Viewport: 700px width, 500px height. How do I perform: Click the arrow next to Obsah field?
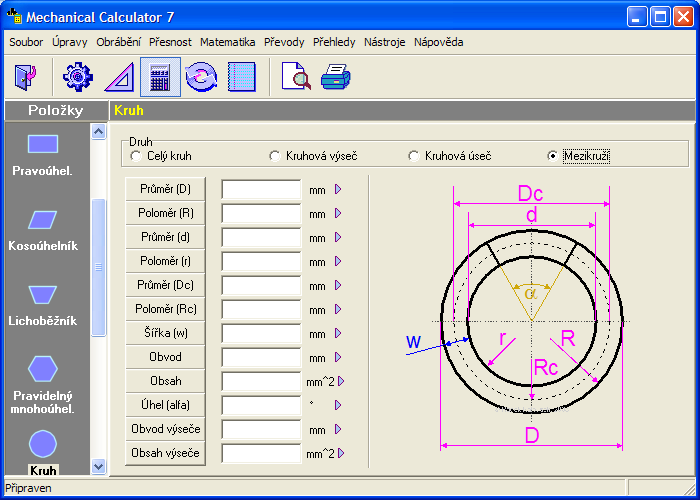(341, 381)
